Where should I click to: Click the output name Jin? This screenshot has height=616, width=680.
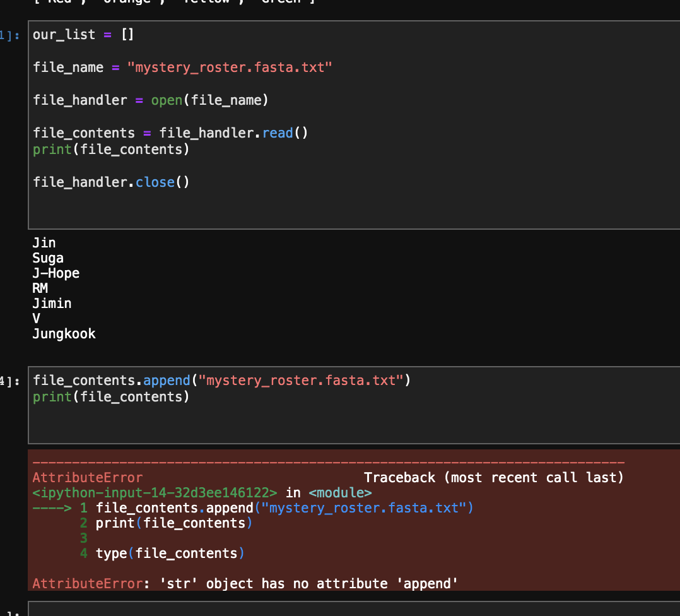pos(44,242)
